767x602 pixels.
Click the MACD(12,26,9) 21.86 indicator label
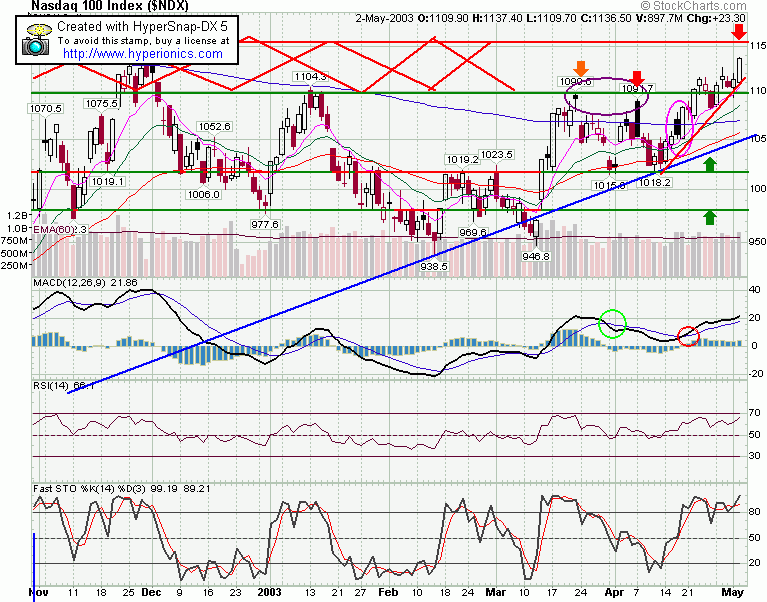85,283
